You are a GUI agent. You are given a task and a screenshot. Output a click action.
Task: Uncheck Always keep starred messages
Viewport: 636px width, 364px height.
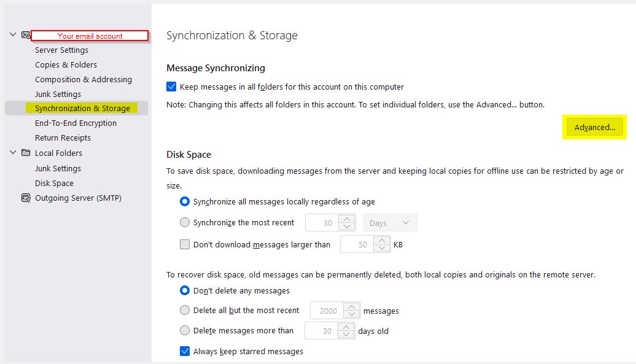coord(185,351)
